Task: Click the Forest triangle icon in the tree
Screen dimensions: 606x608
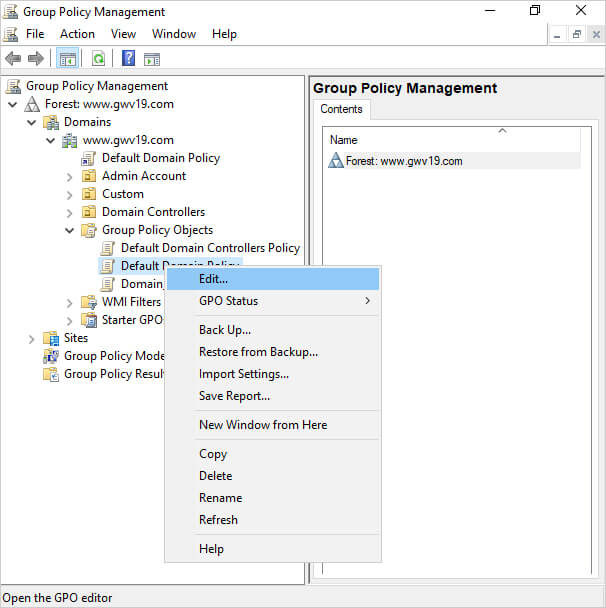Action: [32, 104]
